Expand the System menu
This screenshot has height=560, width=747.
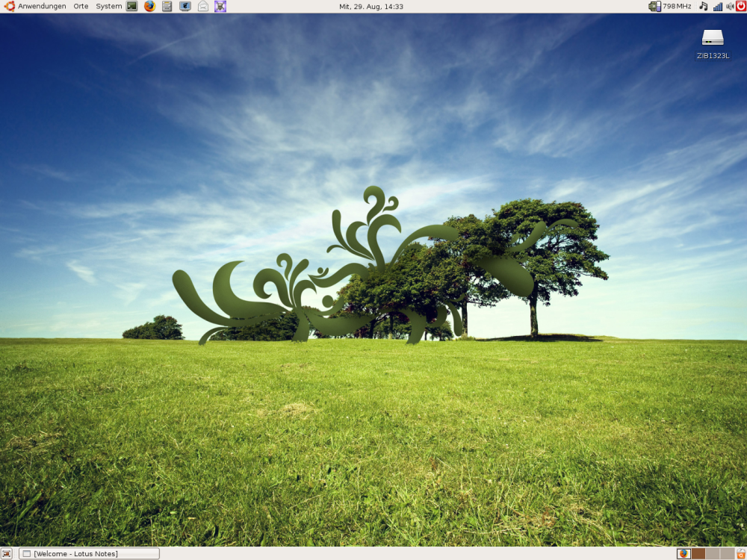[108, 6]
